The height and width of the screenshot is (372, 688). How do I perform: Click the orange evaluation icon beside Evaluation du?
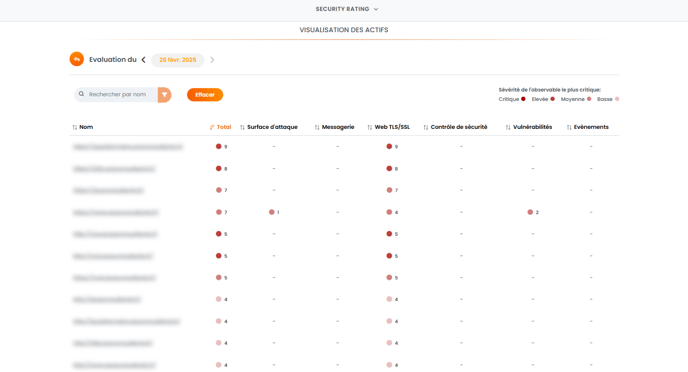pos(77,59)
